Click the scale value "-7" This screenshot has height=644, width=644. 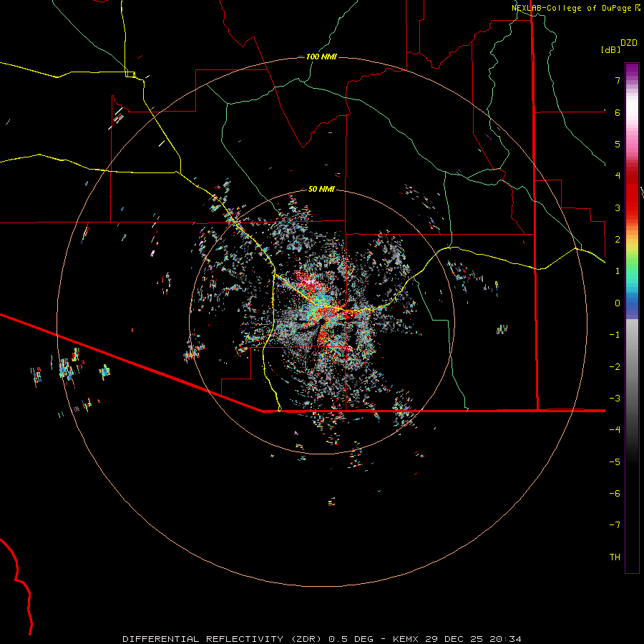point(615,525)
